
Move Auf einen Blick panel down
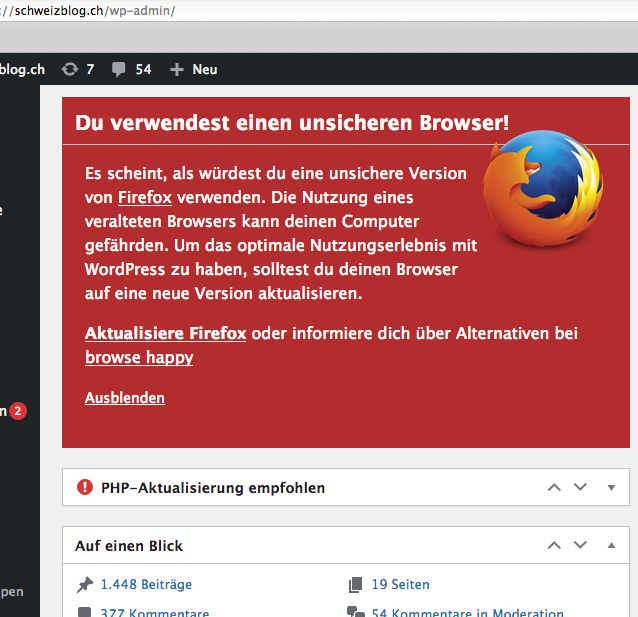[x=580, y=545]
